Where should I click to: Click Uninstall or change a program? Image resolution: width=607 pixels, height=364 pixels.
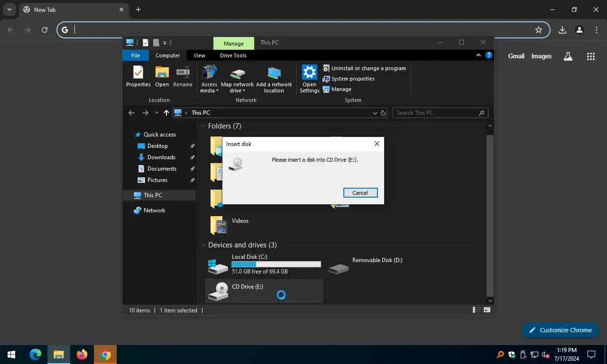[x=364, y=68]
